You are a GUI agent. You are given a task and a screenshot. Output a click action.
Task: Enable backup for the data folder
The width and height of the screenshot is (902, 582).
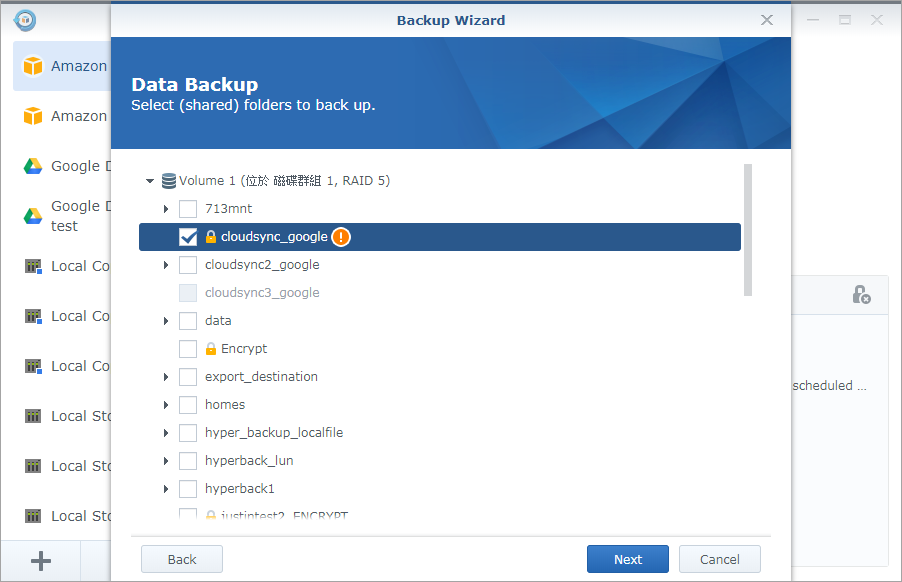[187, 320]
